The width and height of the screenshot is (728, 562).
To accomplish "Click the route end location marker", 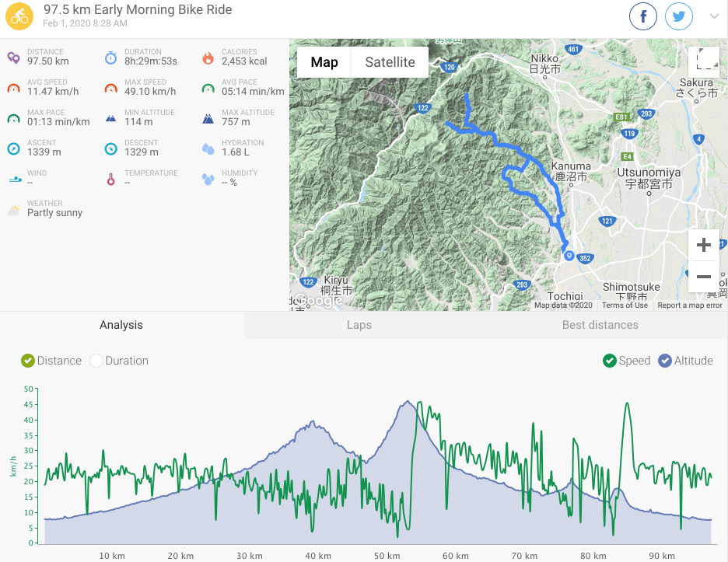I will pos(569,255).
